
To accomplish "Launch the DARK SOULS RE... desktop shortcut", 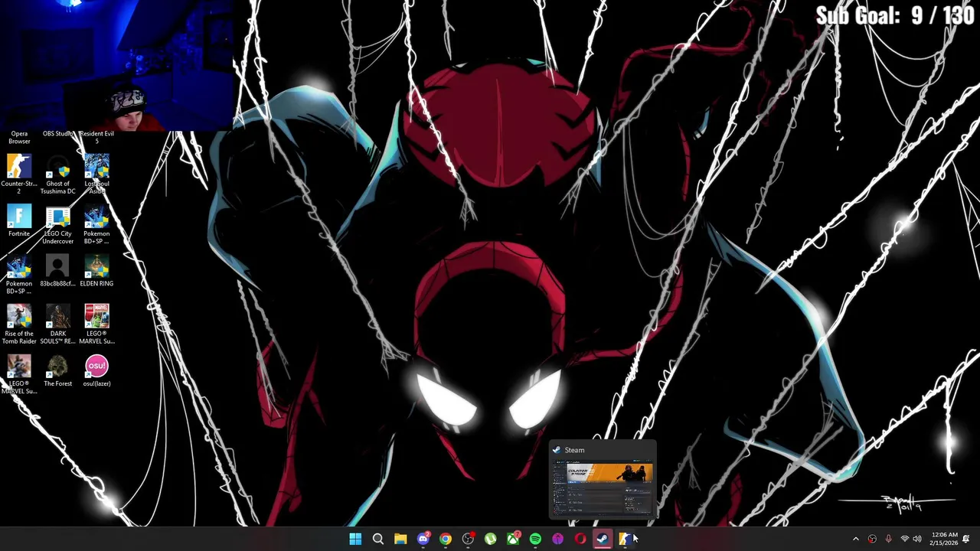I will [x=57, y=324].
